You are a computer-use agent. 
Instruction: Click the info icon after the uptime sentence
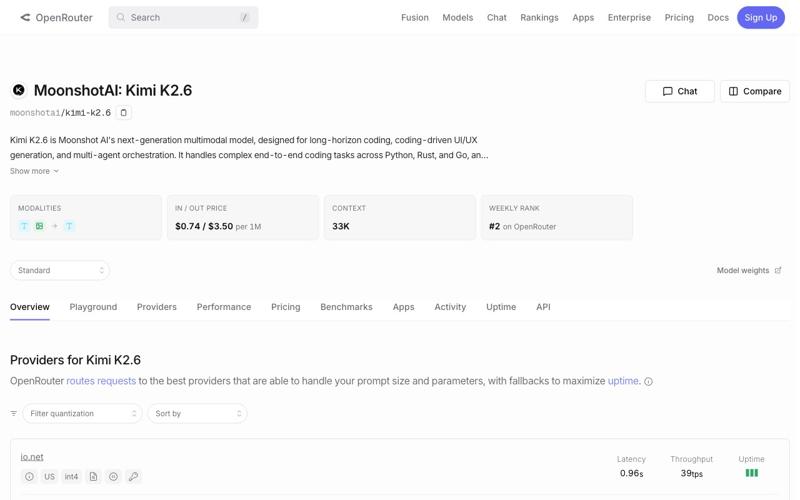(x=648, y=382)
